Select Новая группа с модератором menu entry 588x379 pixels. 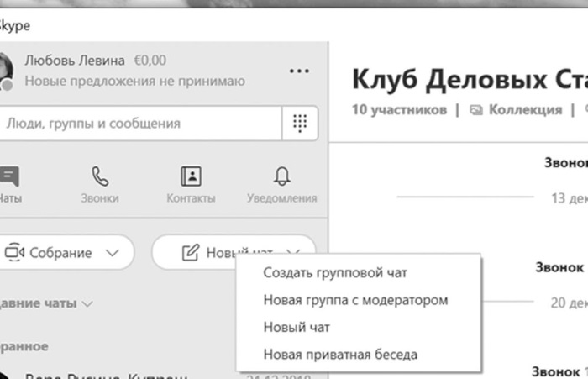click(x=355, y=300)
